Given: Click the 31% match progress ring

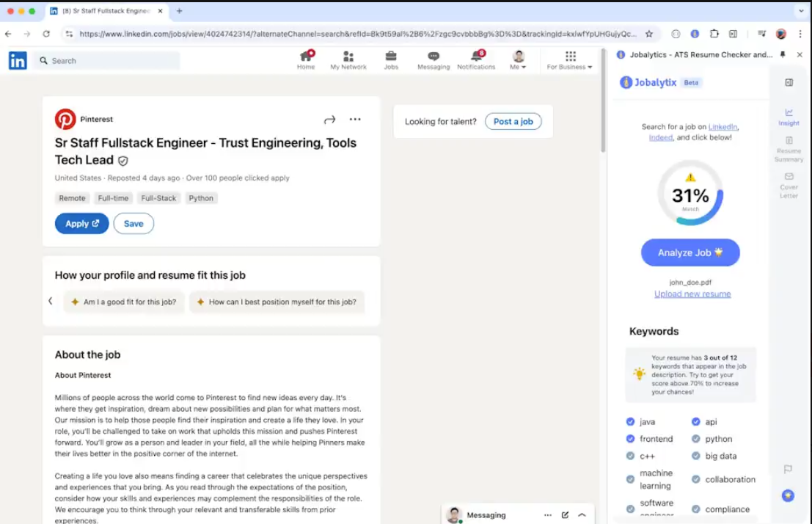Looking at the screenshot, I should pos(690,193).
